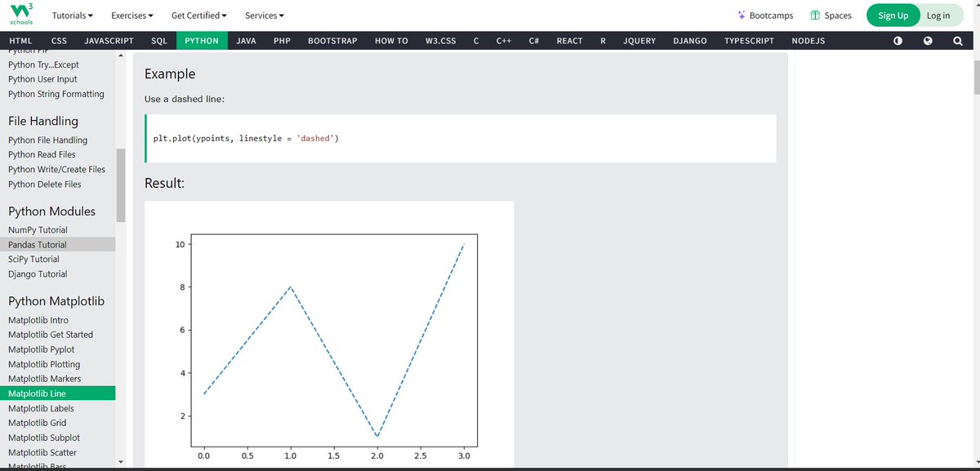
Task: Go to the PHP tab
Action: (x=282, y=41)
